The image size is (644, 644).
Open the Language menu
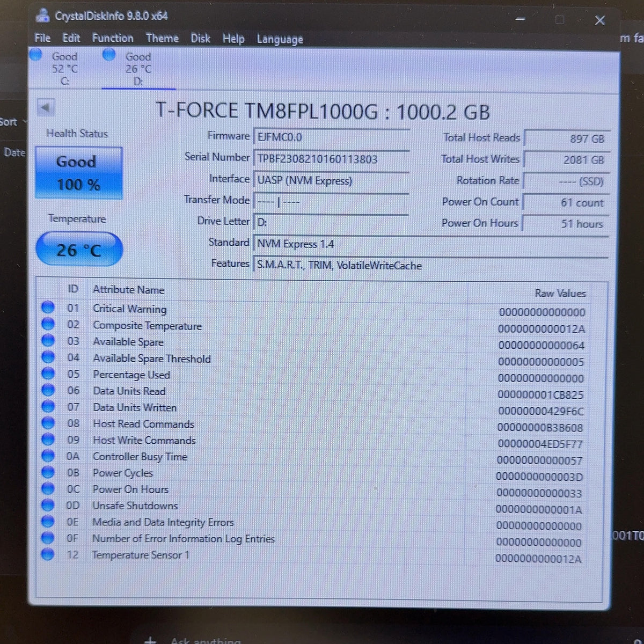(280, 39)
